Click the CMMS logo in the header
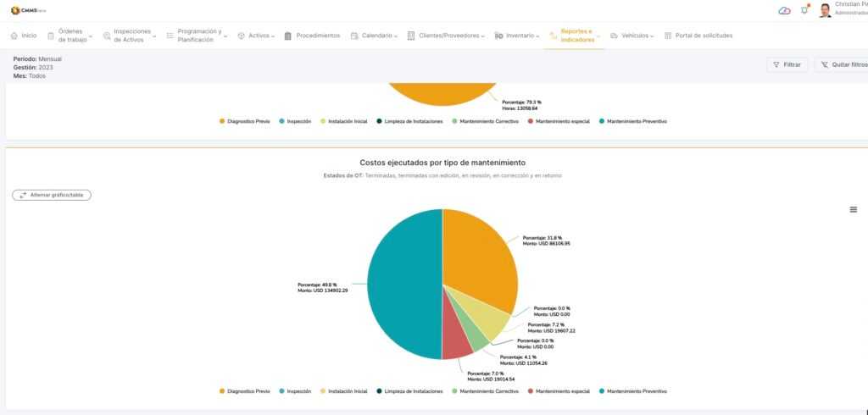 pos(27,10)
